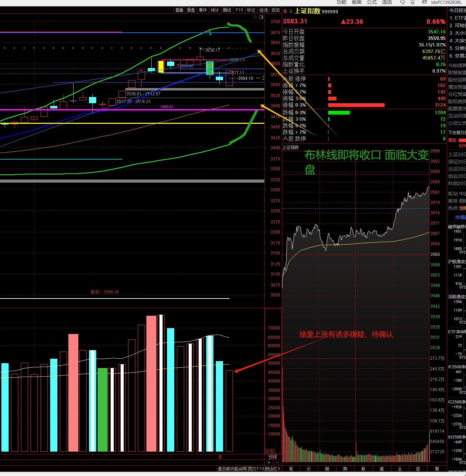This screenshot has height=476, width=466.
Task: Open 股权质押 in the sidebar
Action: (457, 101)
